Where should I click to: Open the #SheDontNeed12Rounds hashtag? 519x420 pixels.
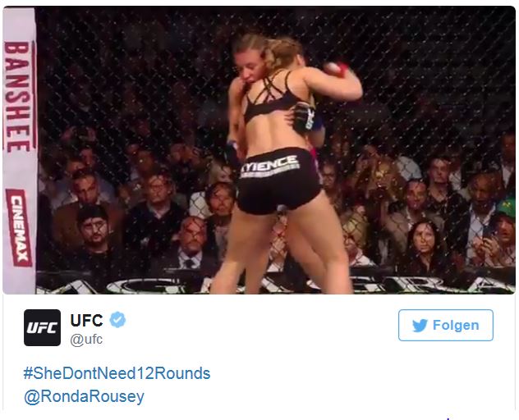coord(117,373)
